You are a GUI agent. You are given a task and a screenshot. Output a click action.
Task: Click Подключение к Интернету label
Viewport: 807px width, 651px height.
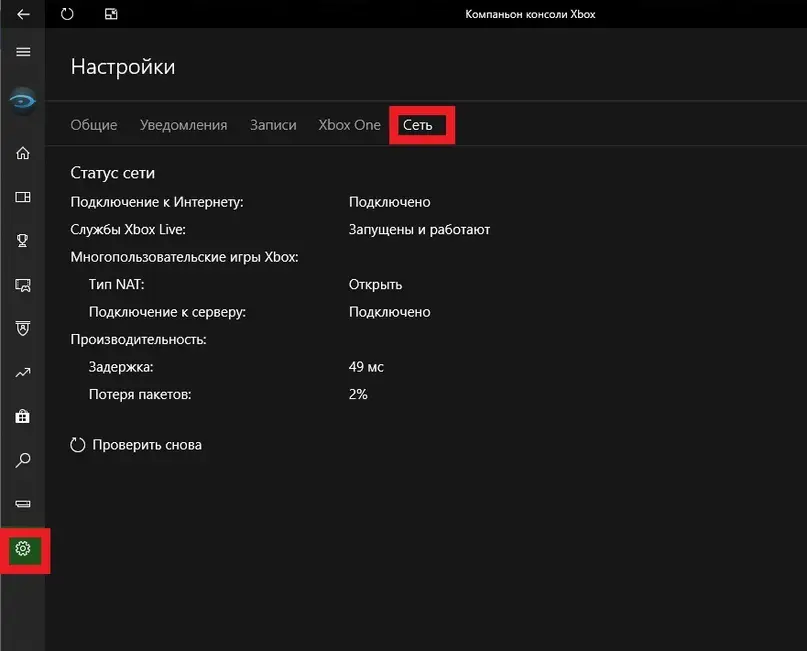(x=157, y=202)
